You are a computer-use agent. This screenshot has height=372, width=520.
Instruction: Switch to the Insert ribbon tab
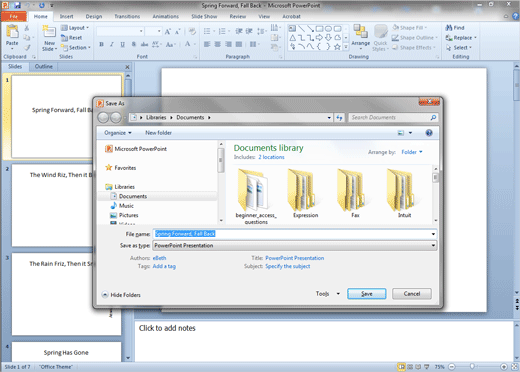[x=66, y=16]
